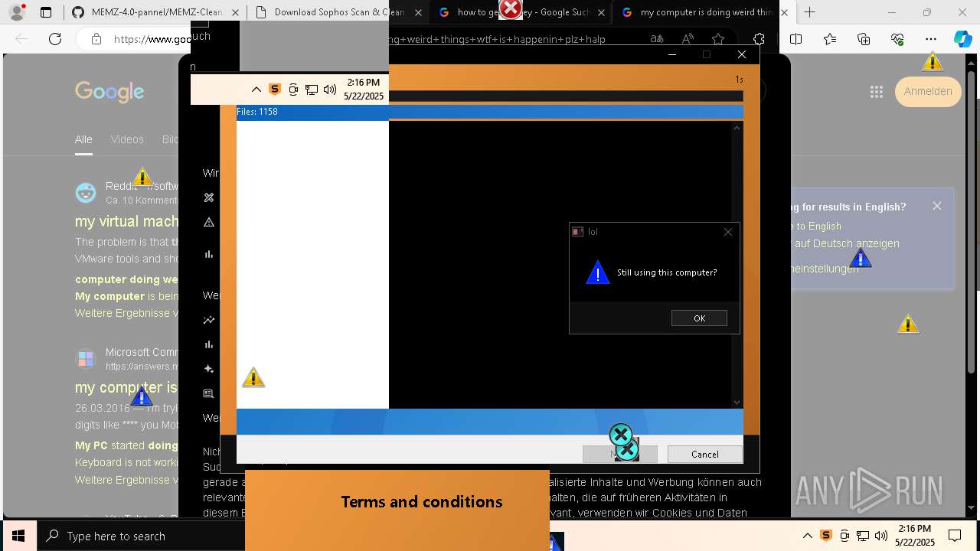This screenshot has width=980, height=551.
Task: Add this page to favorites with the star
Action: click(x=717, y=39)
